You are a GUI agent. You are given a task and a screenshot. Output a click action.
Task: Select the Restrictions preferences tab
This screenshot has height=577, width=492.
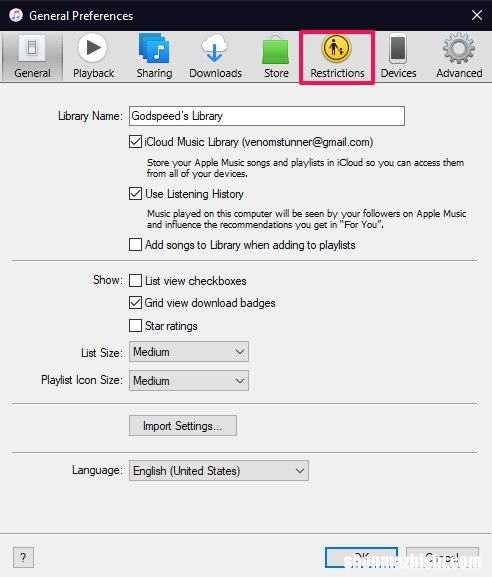point(337,57)
